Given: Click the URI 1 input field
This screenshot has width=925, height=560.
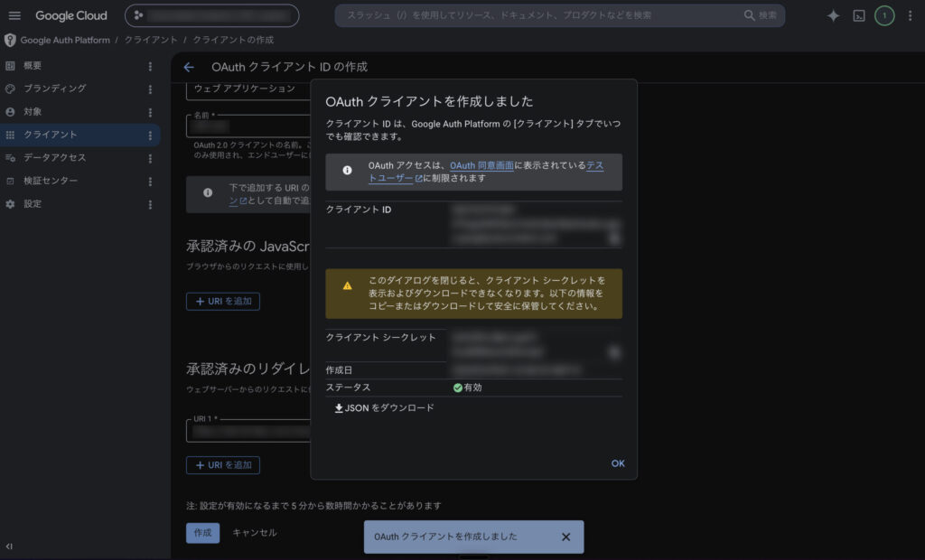Looking at the screenshot, I should coord(248,431).
